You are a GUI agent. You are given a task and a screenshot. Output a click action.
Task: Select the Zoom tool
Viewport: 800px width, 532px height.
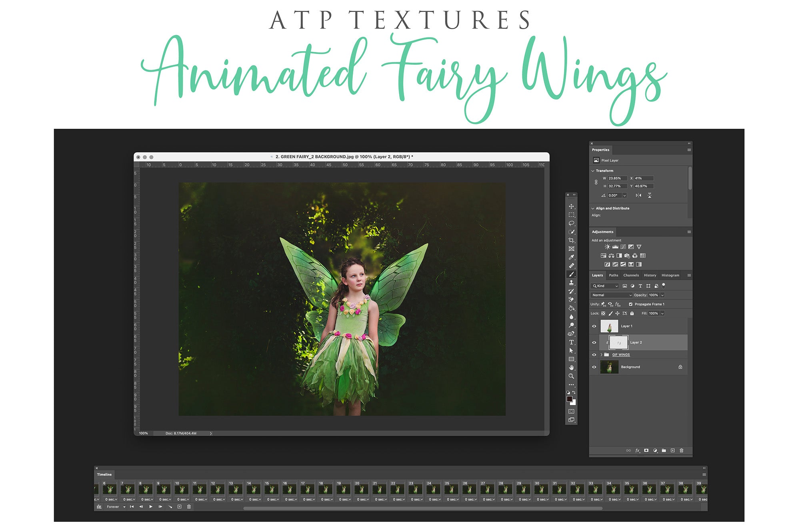click(571, 376)
